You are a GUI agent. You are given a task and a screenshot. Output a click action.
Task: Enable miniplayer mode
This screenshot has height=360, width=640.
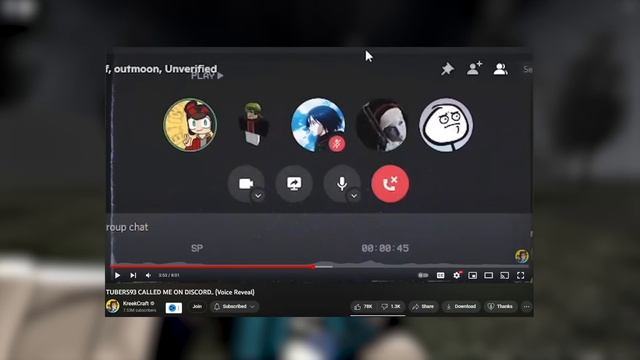point(473,276)
